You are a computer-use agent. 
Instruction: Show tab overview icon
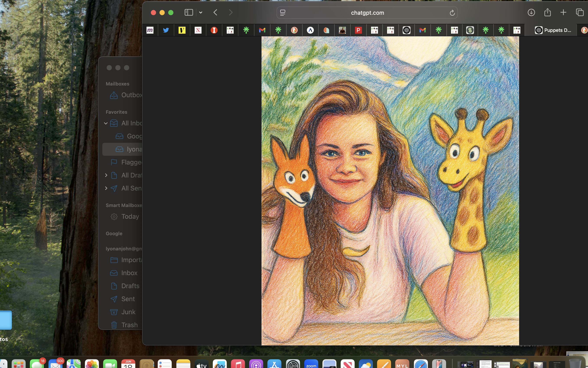[x=580, y=12]
